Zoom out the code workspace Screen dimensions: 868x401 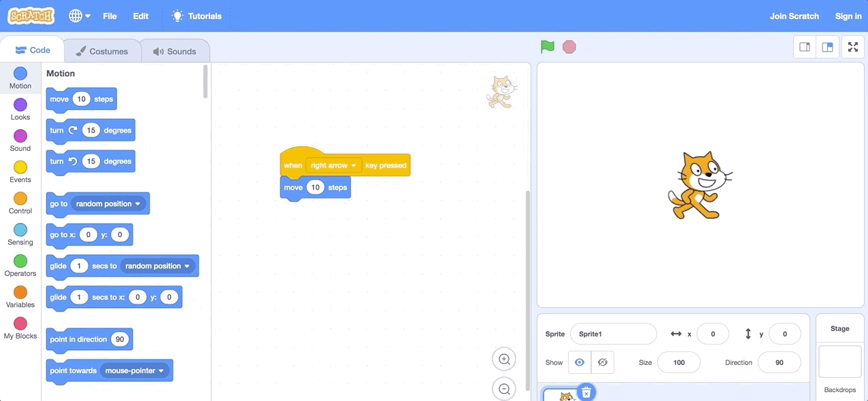(x=504, y=389)
